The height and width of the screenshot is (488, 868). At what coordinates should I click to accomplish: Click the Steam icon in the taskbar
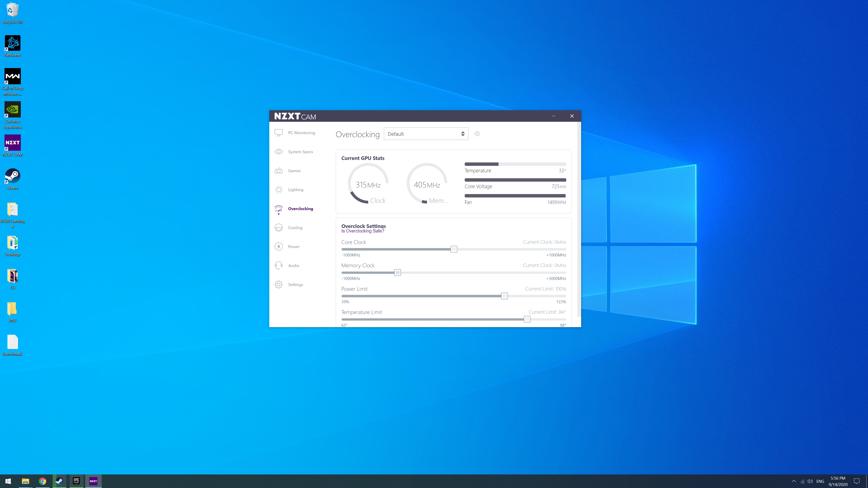tap(59, 481)
